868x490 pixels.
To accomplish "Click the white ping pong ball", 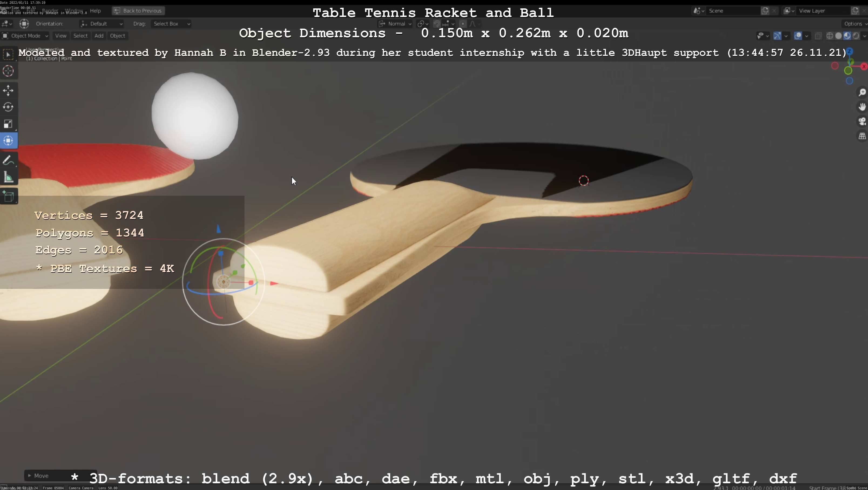I will point(195,116).
